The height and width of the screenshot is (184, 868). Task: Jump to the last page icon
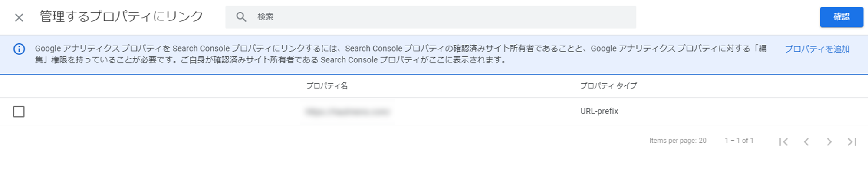(x=852, y=141)
